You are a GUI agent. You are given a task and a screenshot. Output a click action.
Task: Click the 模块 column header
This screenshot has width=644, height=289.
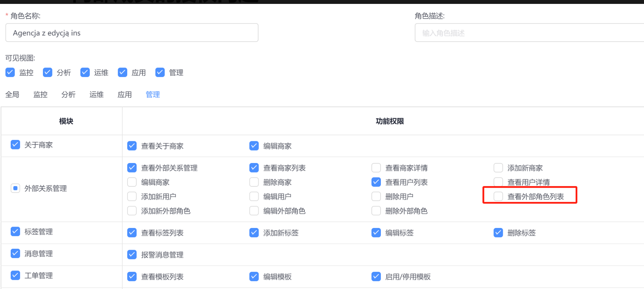(x=66, y=121)
